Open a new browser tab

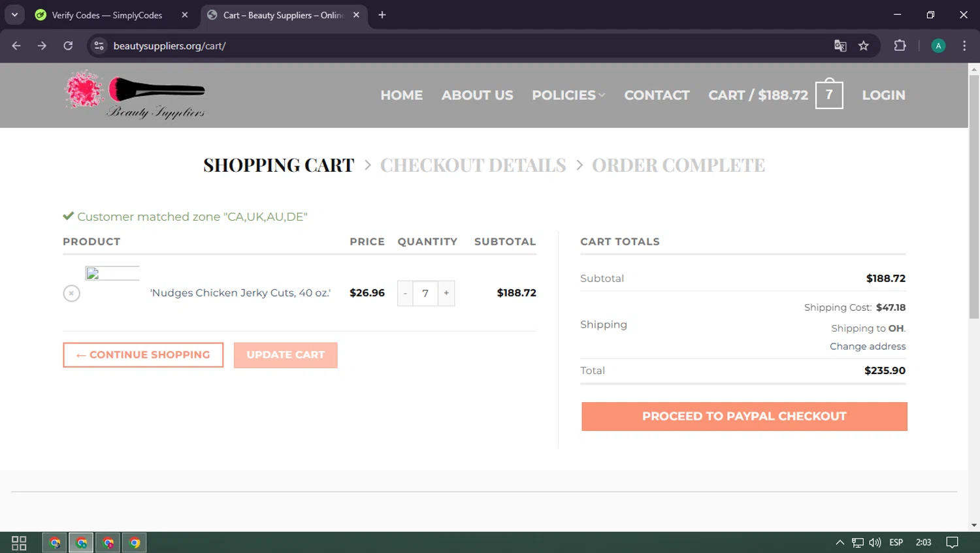[382, 15]
